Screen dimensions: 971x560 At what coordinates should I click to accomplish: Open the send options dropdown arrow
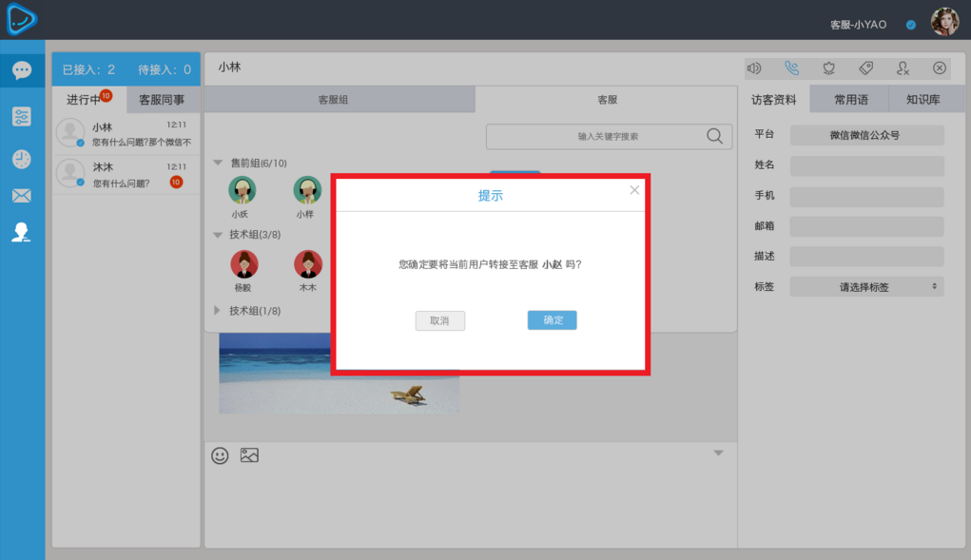718,453
